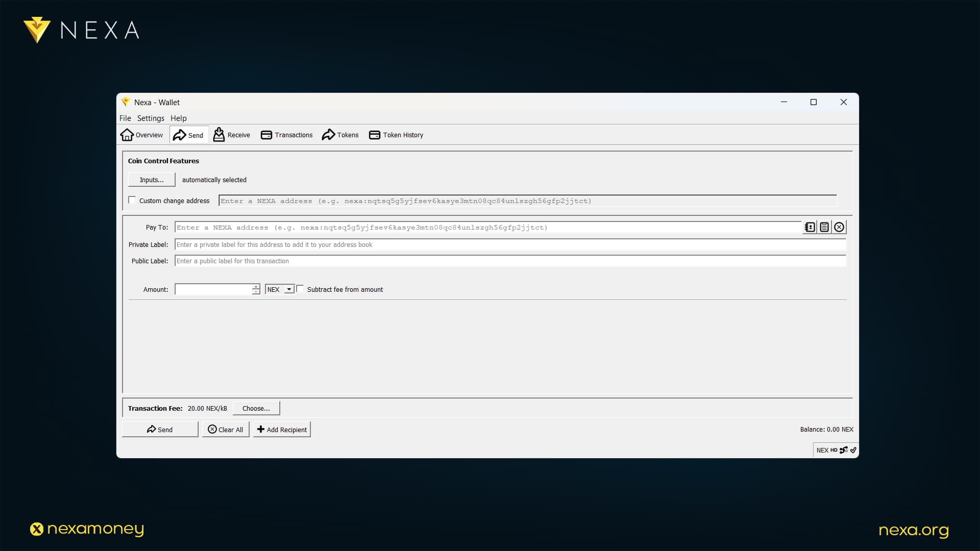
Task: Click the Inputs... button
Action: point(152,180)
